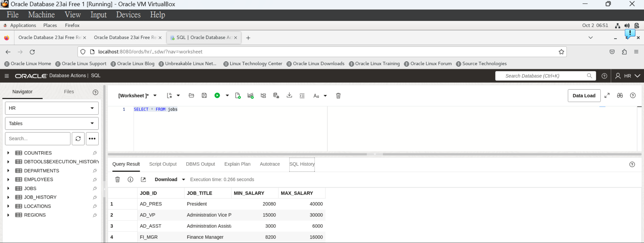
Task: Open the Oracle Linux Forum bookmark
Action: click(428, 64)
